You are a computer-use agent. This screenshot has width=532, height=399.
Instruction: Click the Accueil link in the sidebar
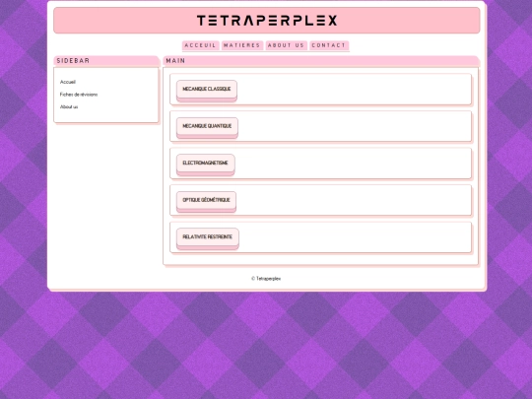point(68,82)
